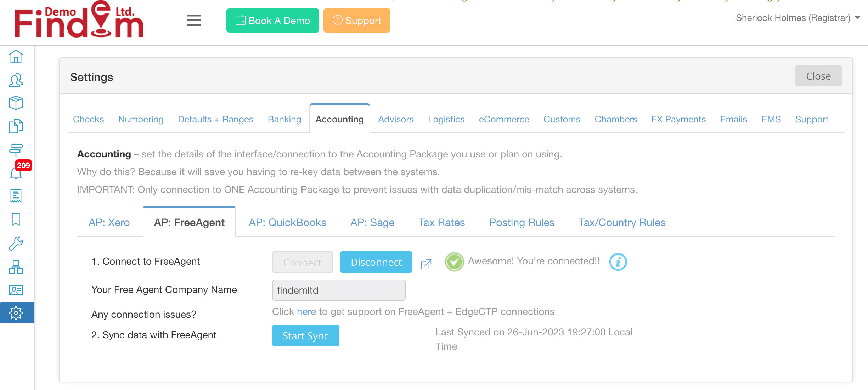Switch to the Emails tab
The image size is (868, 390).
733,119
